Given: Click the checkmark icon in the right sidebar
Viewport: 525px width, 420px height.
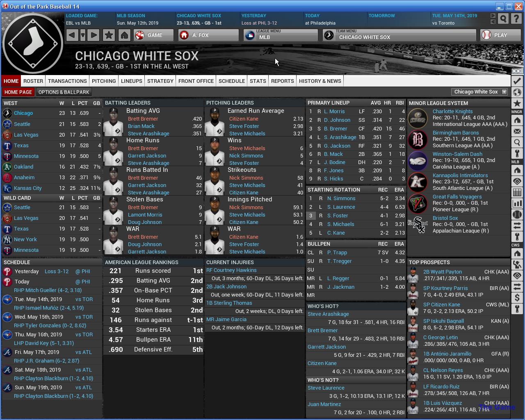Looking at the screenshot, I should click(x=517, y=81).
